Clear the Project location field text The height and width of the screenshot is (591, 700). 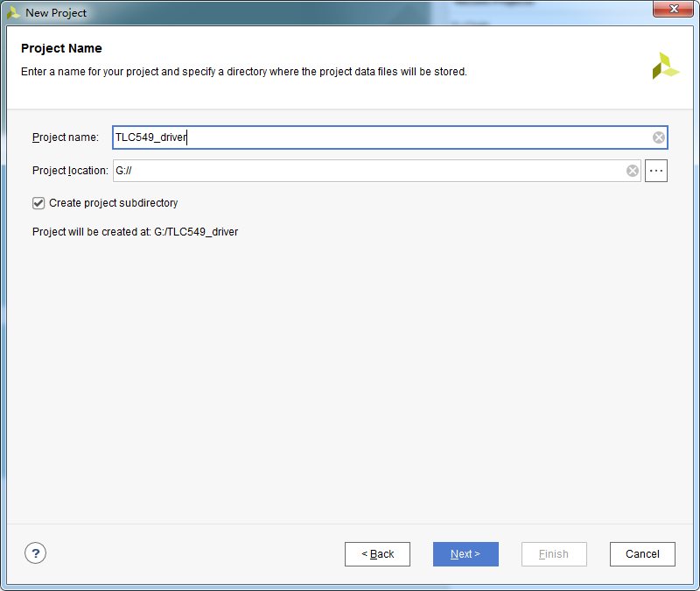(x=633, y=171)
